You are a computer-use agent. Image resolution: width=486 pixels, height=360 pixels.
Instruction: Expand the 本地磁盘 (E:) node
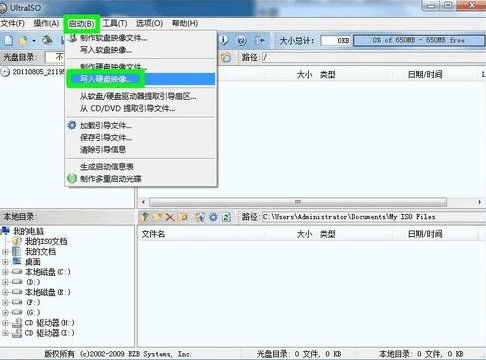coord(5,292)
